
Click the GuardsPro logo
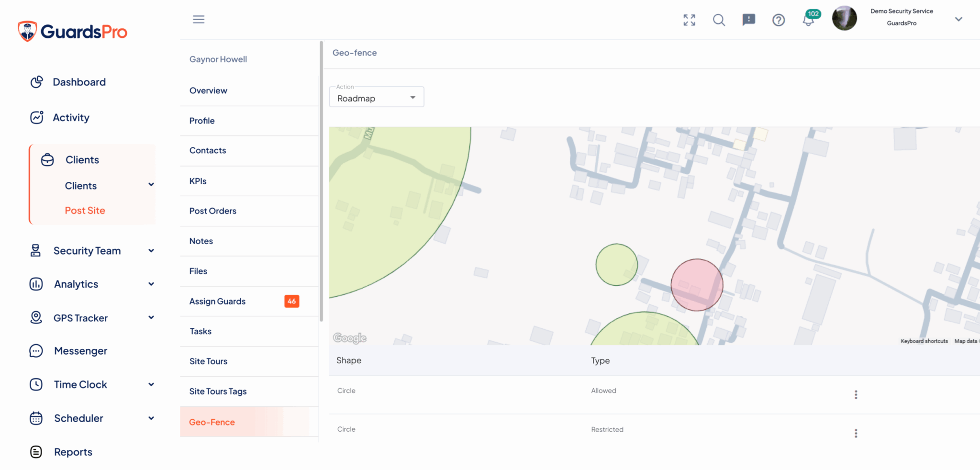[x=73, y=32]
